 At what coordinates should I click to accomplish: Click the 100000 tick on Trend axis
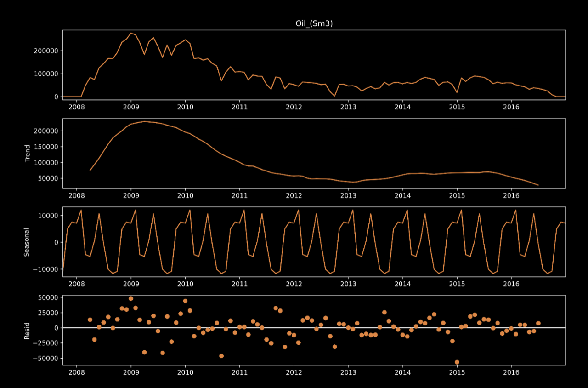point(46,163)
